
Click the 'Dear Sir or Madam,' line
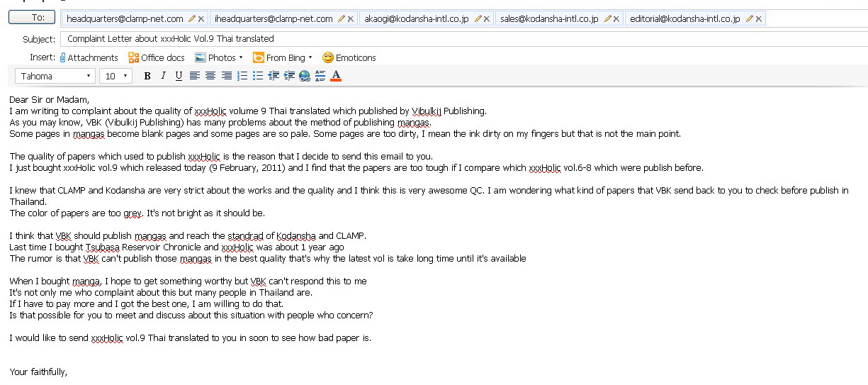pyautogui.click(x=50, y=100)
